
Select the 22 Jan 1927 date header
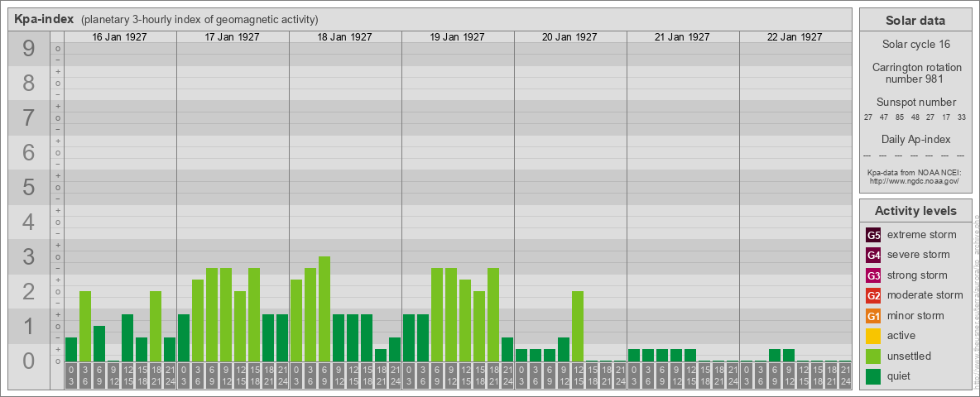coord(795,37)
